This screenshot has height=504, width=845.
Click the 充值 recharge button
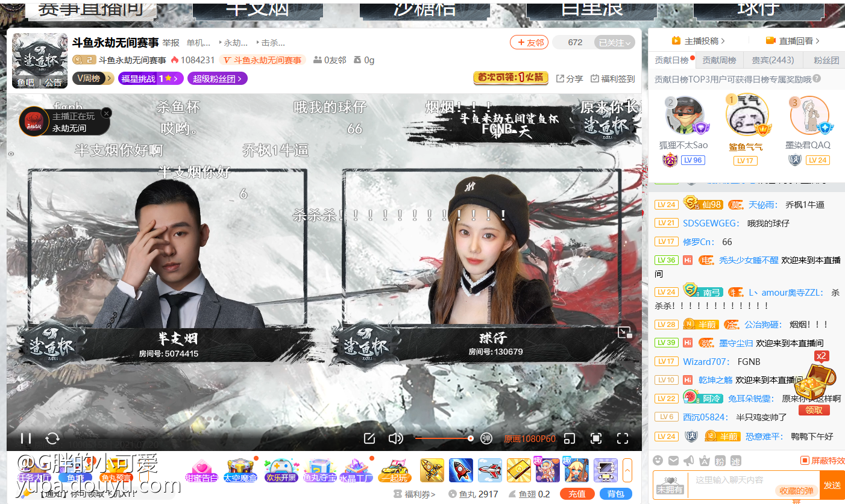[x=577, y=494]
